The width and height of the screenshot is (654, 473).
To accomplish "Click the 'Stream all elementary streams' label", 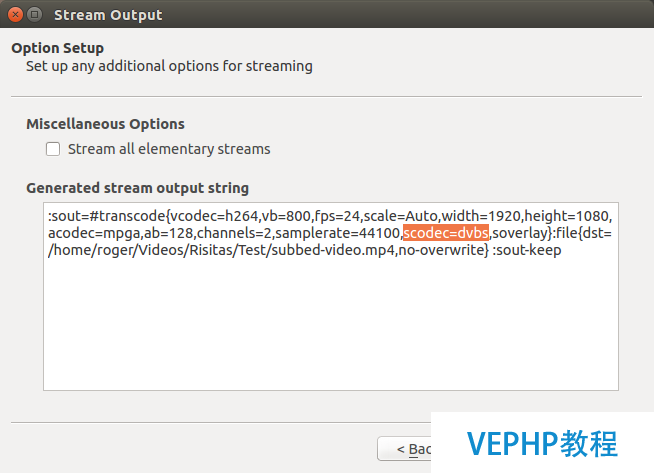I will point(169,149).
